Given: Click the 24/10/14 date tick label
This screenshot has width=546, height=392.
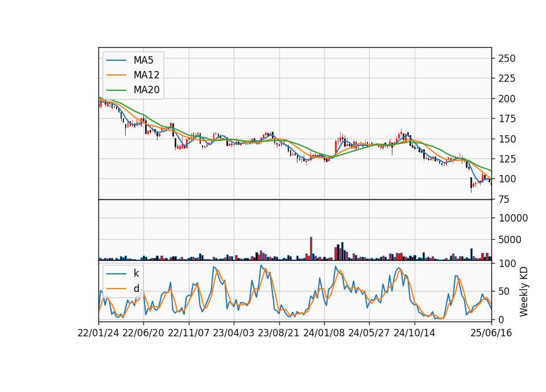Looking at the screenshot, I should pos(415,333).
